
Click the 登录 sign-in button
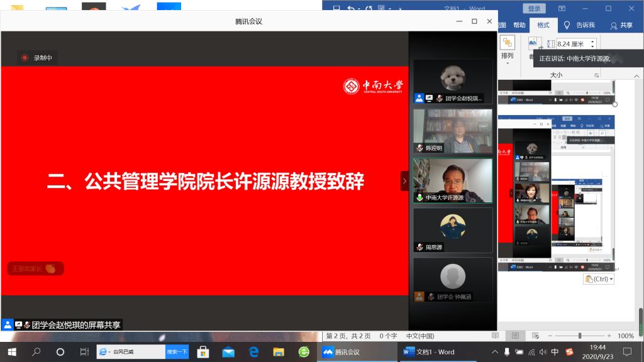click(534, 9)
